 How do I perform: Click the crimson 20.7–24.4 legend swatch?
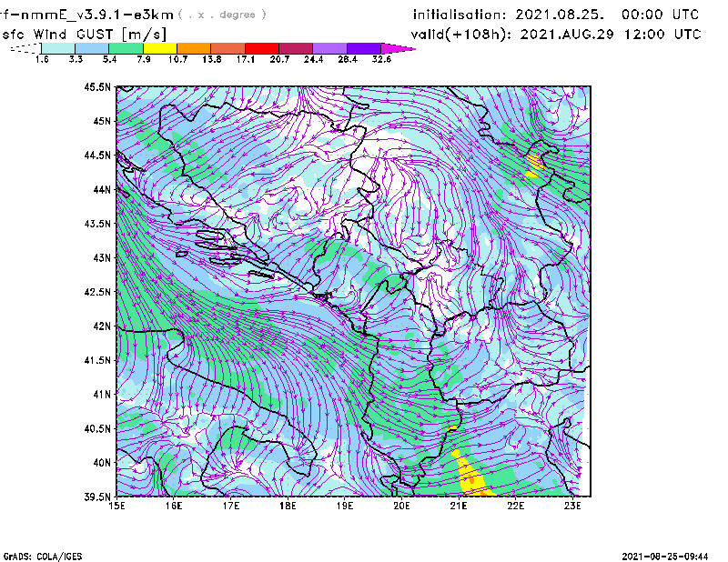tap(296, 48)
